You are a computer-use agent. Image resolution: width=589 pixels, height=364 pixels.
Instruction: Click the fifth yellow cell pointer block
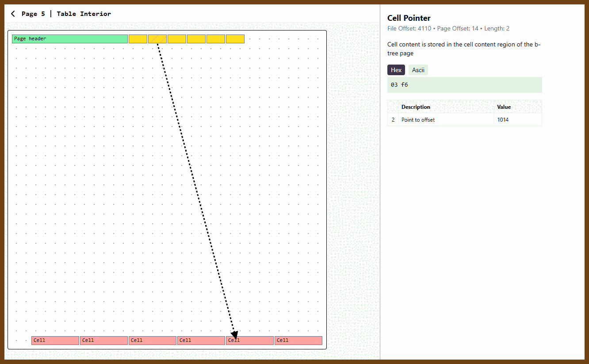point(216,39)
